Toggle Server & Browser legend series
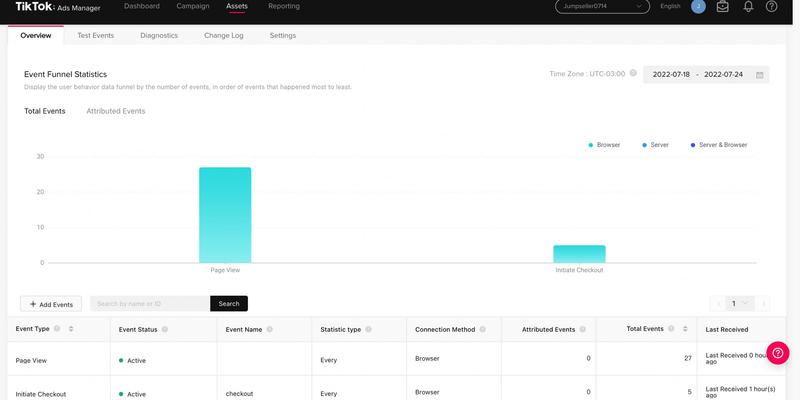This screenshot has width=800, height=400. 718,145
